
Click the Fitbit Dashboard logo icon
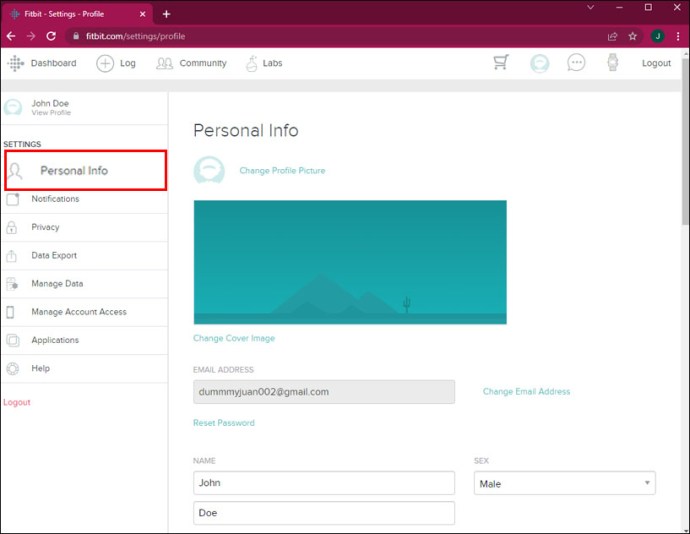(15, 63)
